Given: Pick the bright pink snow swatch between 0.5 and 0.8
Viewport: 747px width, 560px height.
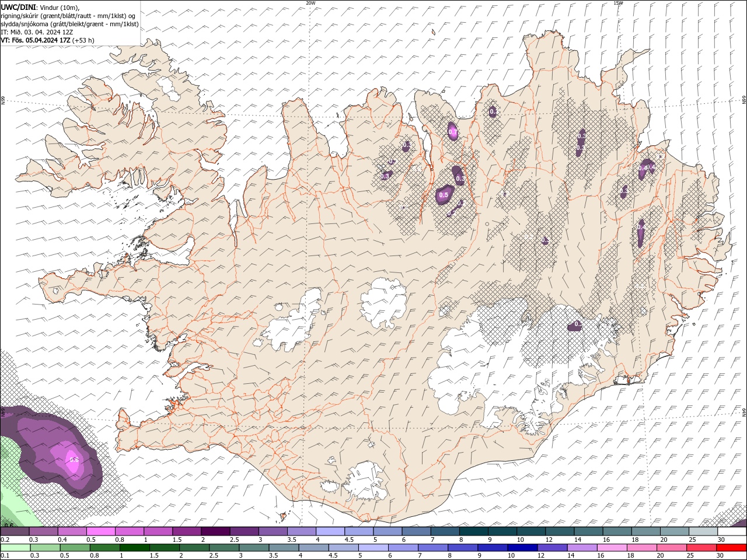Looking at the screenshot, I should click(x=100, y=531).
